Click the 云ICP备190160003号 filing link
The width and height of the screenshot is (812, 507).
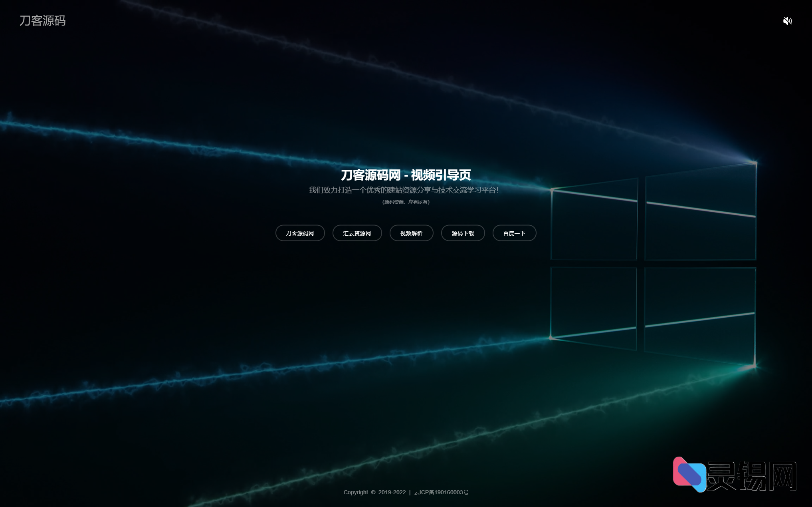tap(441, 492)
